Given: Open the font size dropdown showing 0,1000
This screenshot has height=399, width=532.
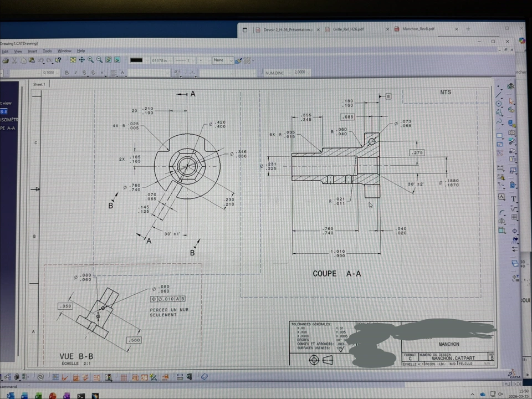Looking at the screenshot, I should [x=50, y=73].
